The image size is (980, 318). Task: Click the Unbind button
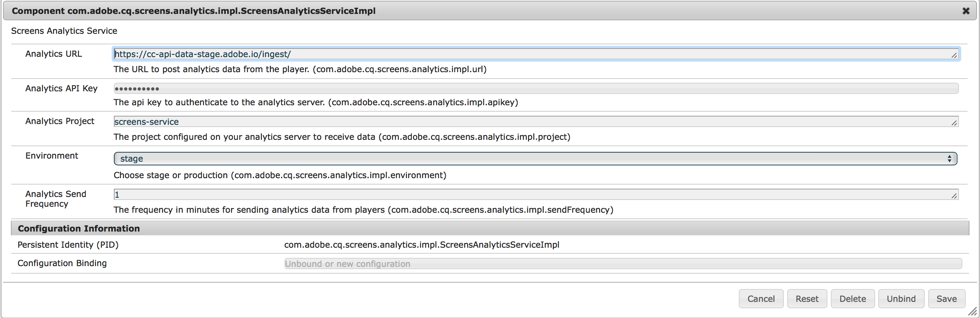pyautogui.click(x=901, y=298)
